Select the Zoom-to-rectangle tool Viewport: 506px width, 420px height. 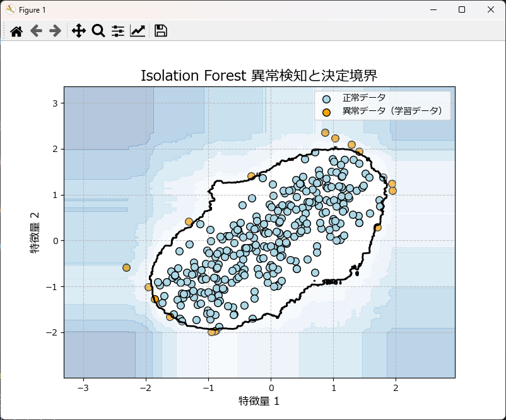[x=97, y=30]
